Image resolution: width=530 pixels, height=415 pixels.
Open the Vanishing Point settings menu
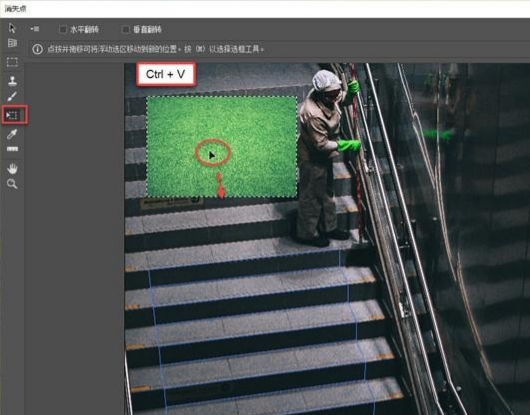click(x=35, y=29)
